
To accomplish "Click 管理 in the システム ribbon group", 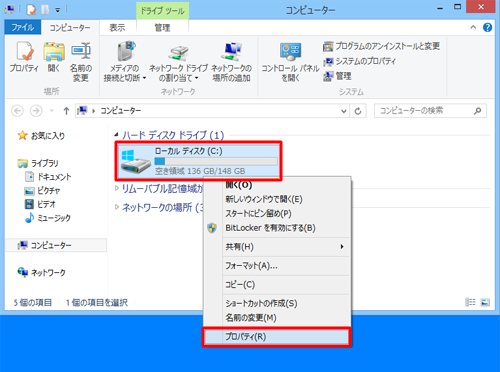I will (x=337, y=76).
